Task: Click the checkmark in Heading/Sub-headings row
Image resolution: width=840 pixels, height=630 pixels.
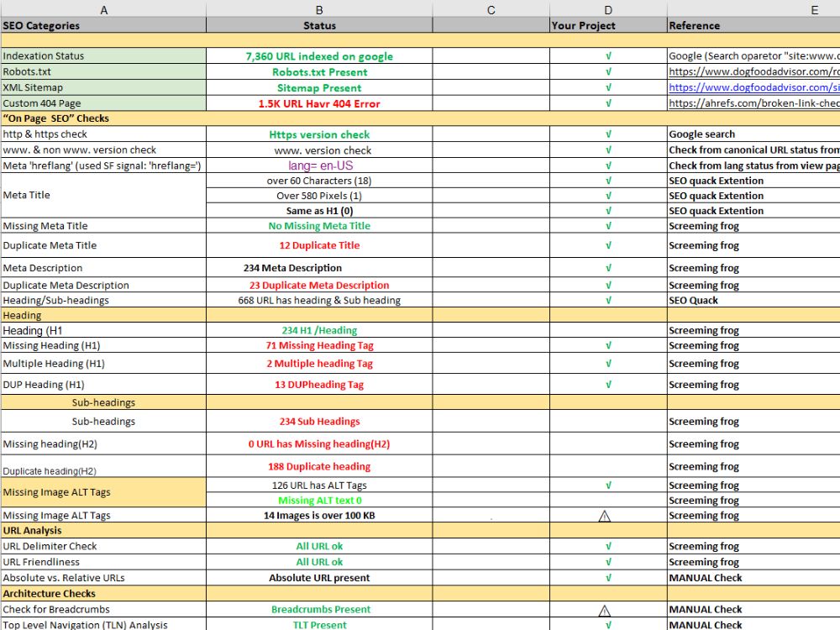Action: coord(608,300)
